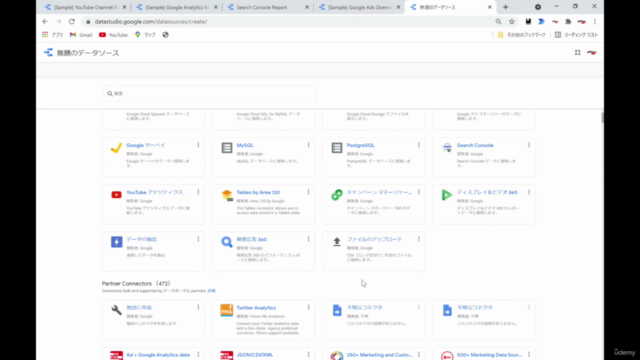Select the PostgreSQL connector icon
640x360 pixels.
(337, 148)
